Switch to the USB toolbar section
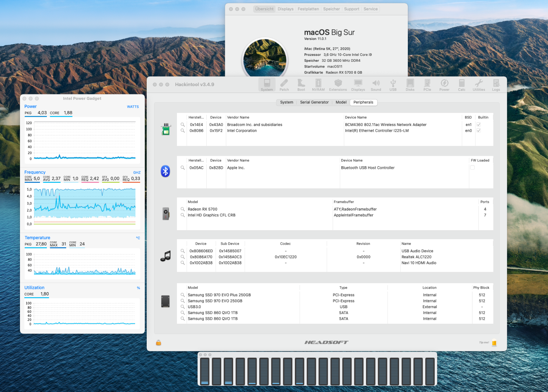 (x=393, y=85)
